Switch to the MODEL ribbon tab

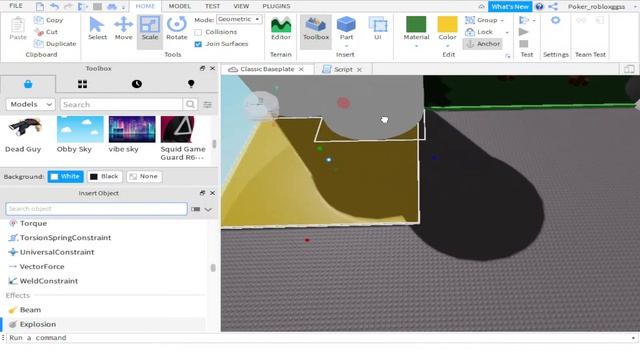point(180,6)
